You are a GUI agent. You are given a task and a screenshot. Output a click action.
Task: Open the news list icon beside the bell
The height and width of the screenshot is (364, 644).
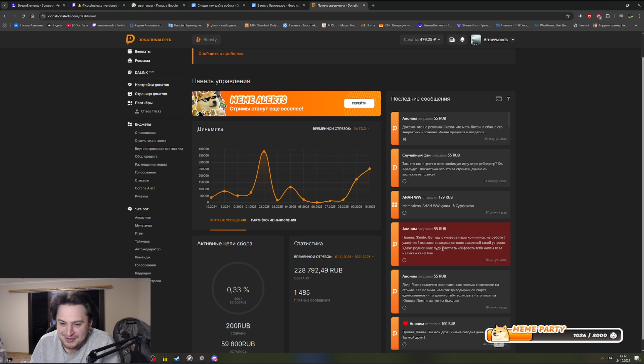[452, 40]
